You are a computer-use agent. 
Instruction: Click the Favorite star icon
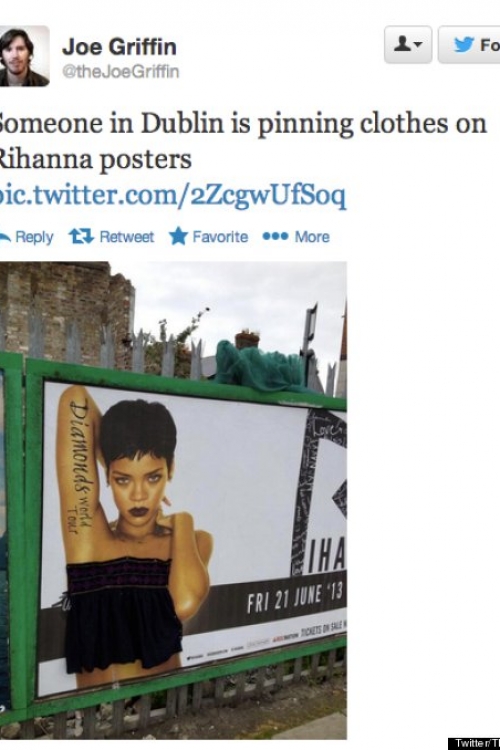click(178, 236)
